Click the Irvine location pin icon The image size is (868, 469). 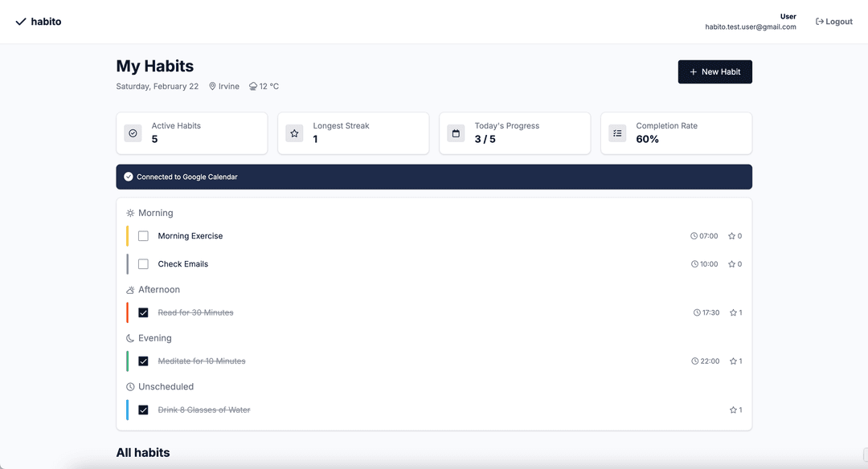point(212,87)
